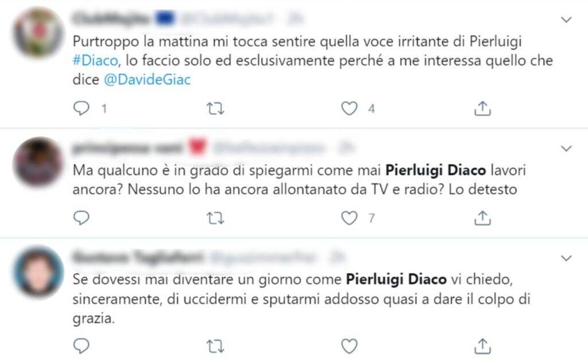Like the tweet with 7 likes
Screen dimensions: 588x364
(x=349, y=218)
